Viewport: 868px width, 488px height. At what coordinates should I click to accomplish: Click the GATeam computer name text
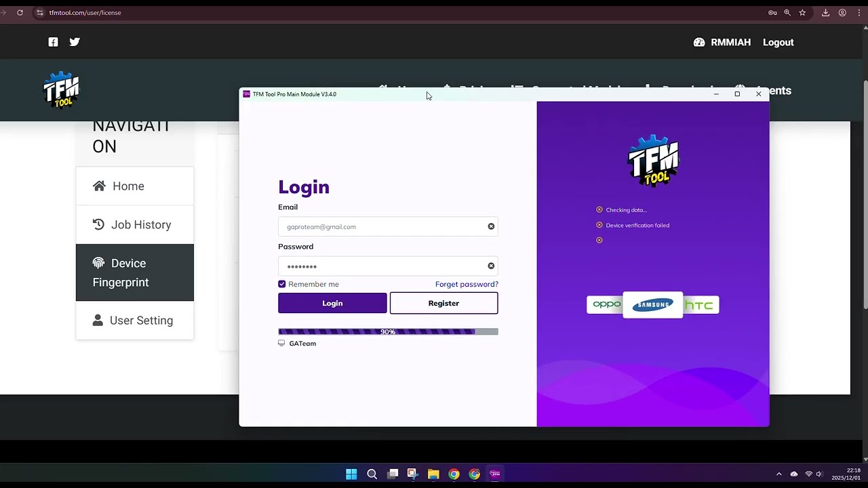click(302, 344)
